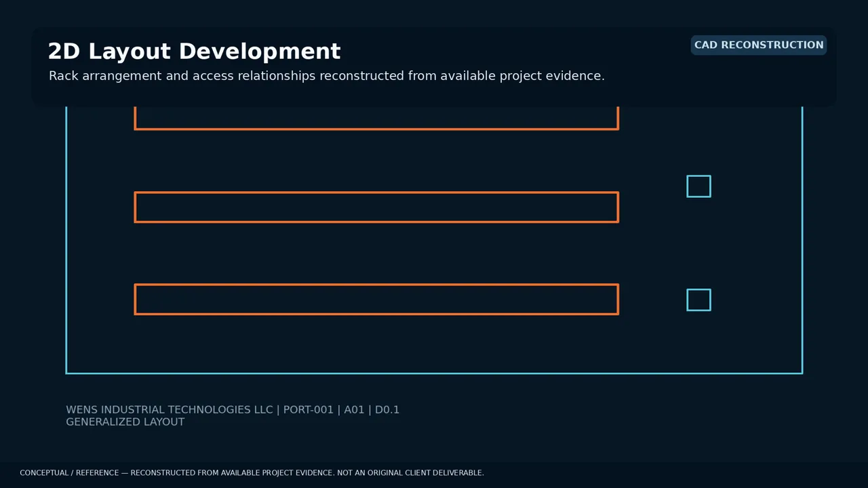
Task: Pick the top orange rack under the header
Action: [376, 118]
